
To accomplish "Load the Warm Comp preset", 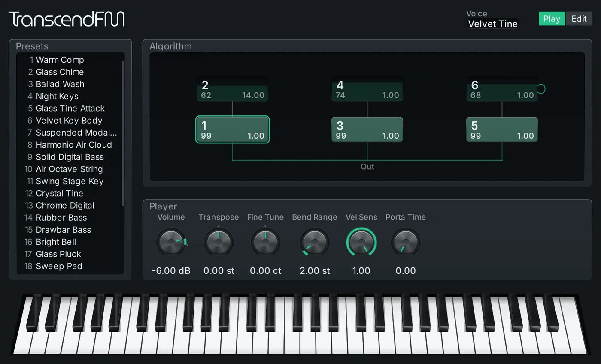I will 70,60.
